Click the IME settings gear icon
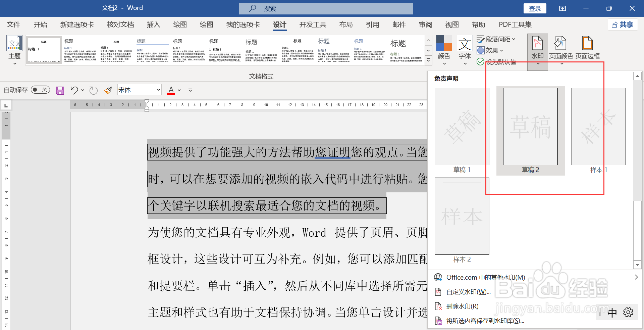 628,312
